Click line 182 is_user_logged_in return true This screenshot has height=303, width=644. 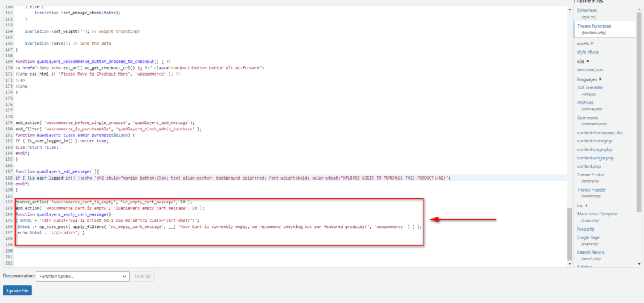tap(62, 141)
